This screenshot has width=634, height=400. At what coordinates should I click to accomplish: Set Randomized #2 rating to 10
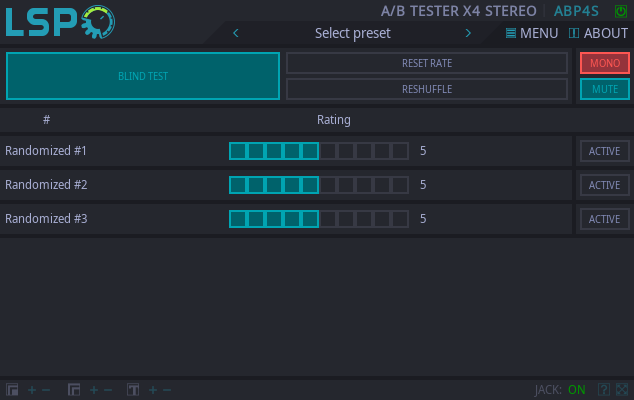(400, 185)
